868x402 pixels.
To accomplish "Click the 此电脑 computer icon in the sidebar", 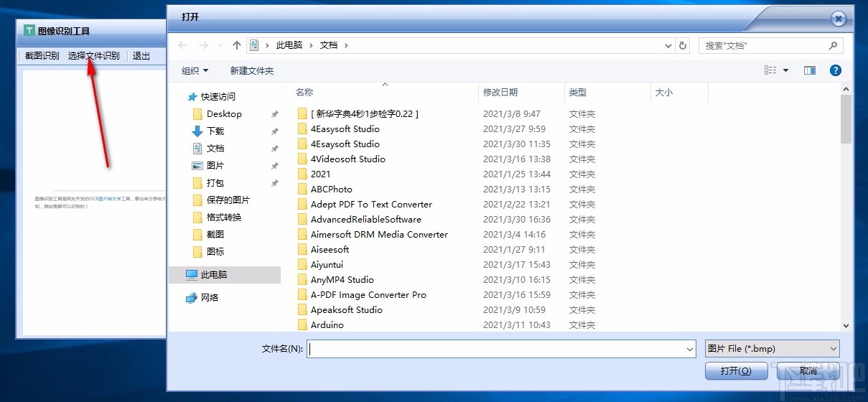I will point(192,275).
